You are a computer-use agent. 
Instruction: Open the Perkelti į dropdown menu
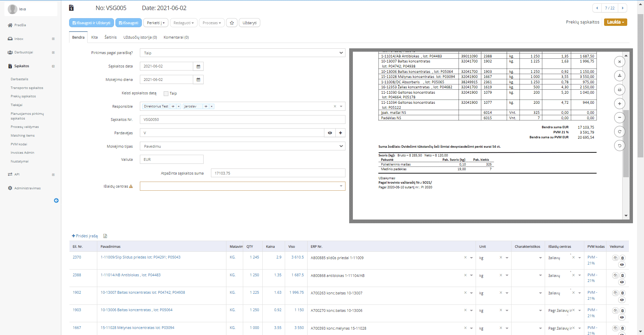pyautogui.click(x=156, y=23)
